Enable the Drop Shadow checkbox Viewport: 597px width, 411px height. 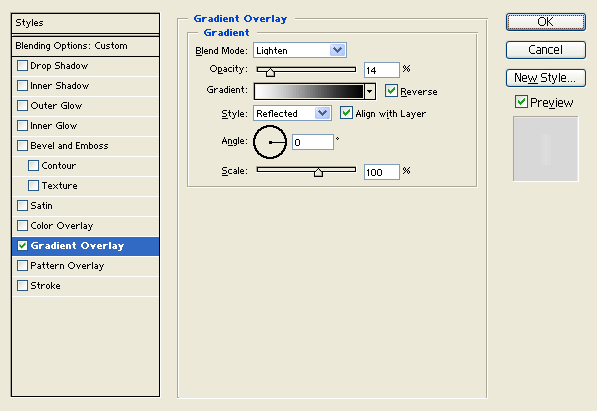click(x=22, y=66)
